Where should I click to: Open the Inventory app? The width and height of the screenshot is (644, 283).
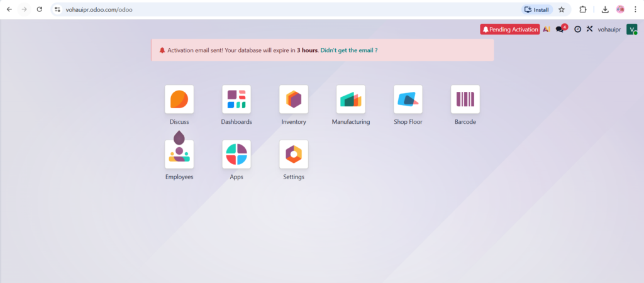coord(294,99)
